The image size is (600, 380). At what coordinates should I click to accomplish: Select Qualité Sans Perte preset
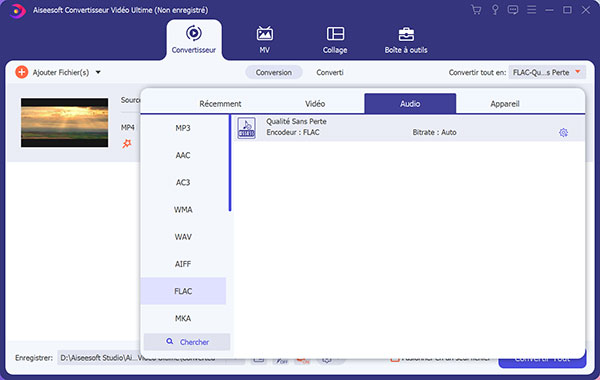point(409,128)
